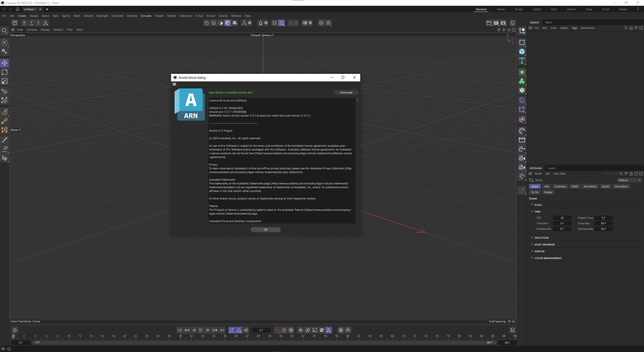This screenshot has height=352, width=644.
Task: Click the timeline playhead at frame 0
Action: (x=13, y=336)
